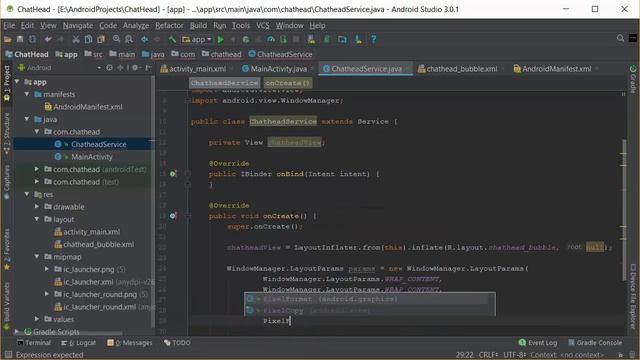The width and height of the screenshot is (640, 360).
Task: Select AndroidManifest.xml in the project tree
Action: tap(87, 107)
